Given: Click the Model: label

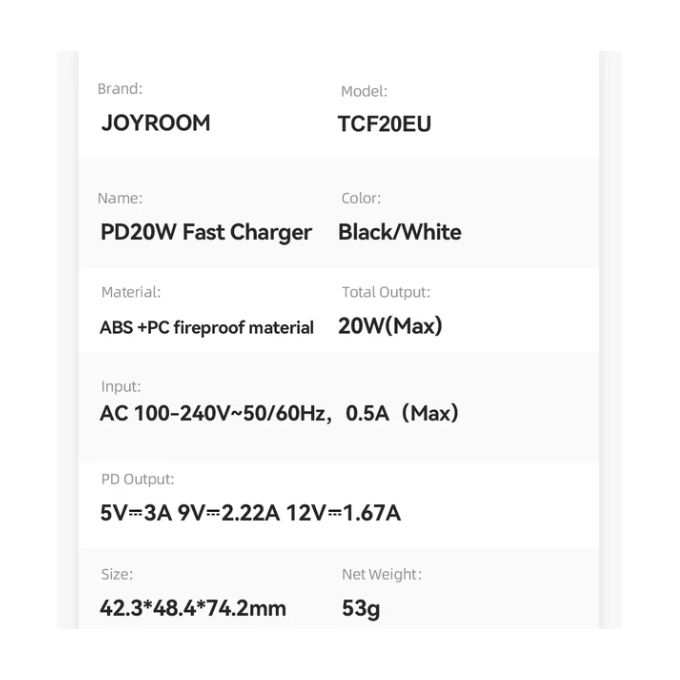Looking at the screenshot, I should [364, 92].
